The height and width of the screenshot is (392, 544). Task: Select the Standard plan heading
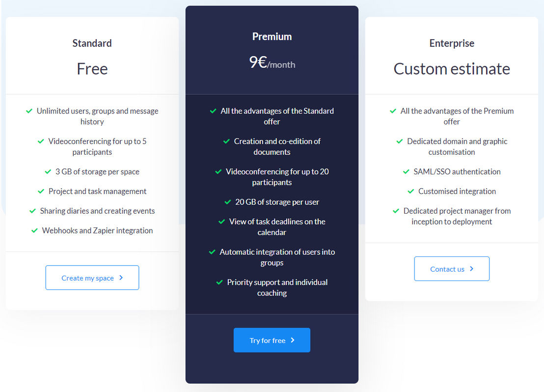click(92, 43)
